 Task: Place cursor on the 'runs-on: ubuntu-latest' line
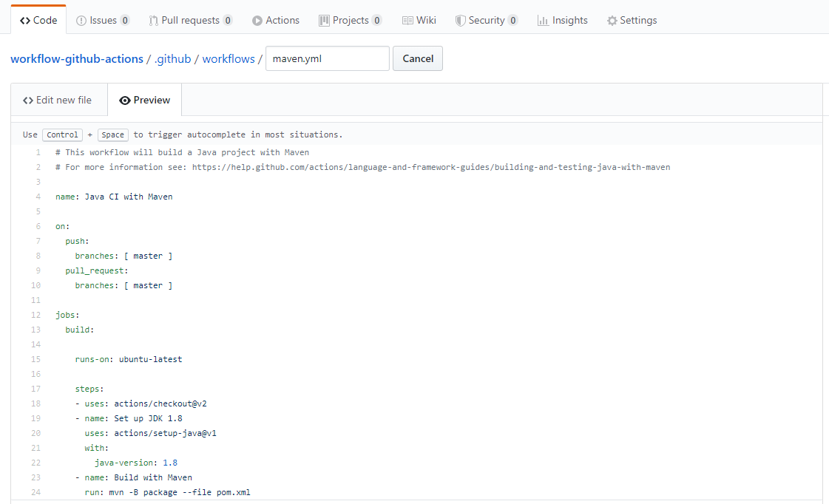point(128,359)
